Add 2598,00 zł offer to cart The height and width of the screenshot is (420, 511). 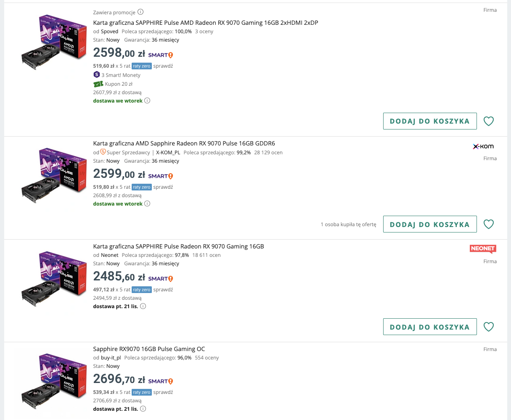coord(429,121)
